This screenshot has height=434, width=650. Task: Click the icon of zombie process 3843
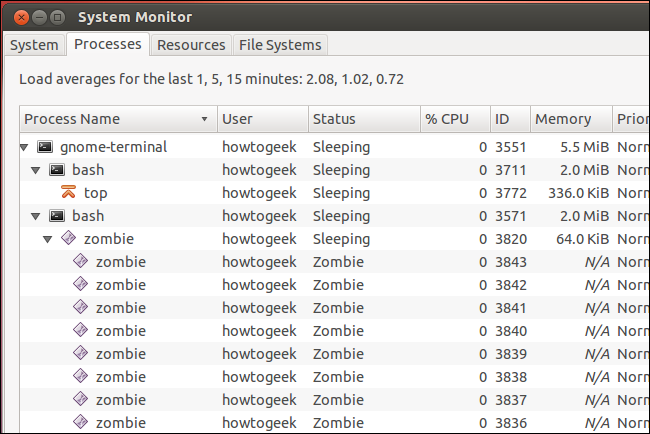[x=81, y=262]
